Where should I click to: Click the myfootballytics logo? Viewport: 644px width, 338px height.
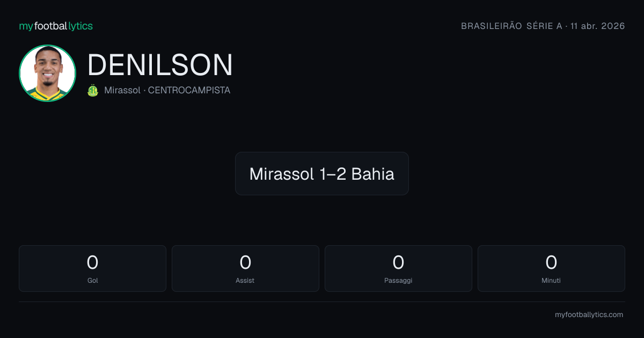tap(56, 26)
